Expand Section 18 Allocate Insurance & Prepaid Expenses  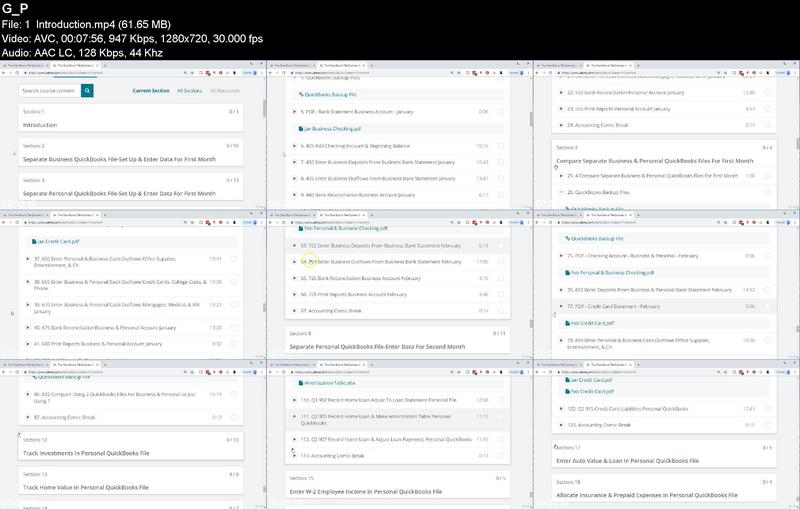(664, 489)
